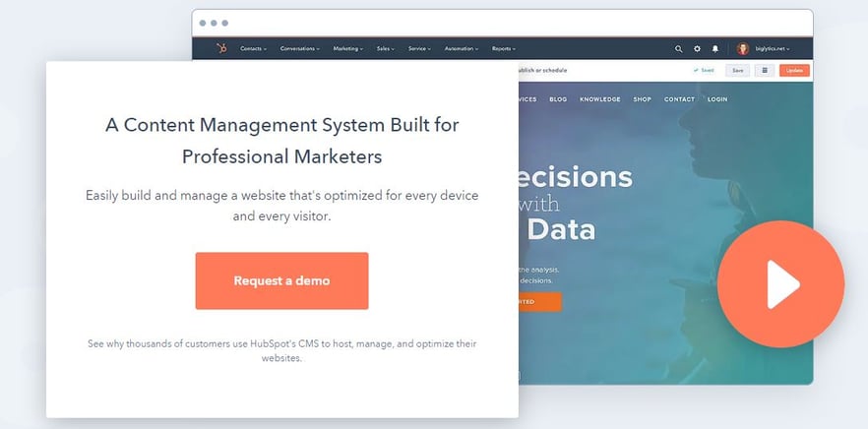Screen dimensions: 868x429
Task: Click the HubSpot sprocket logo
Action: pos(222,49)
